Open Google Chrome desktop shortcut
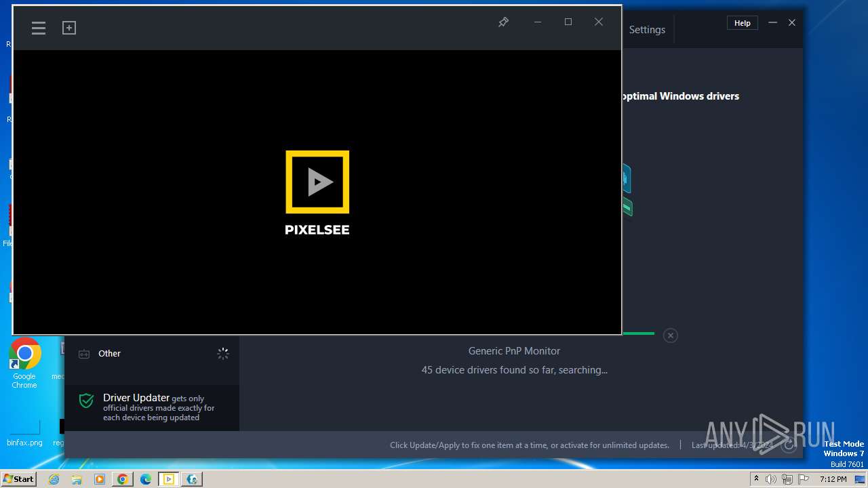Screen dimensions: 868x488 pyautogui.click(x=24, y=363)
